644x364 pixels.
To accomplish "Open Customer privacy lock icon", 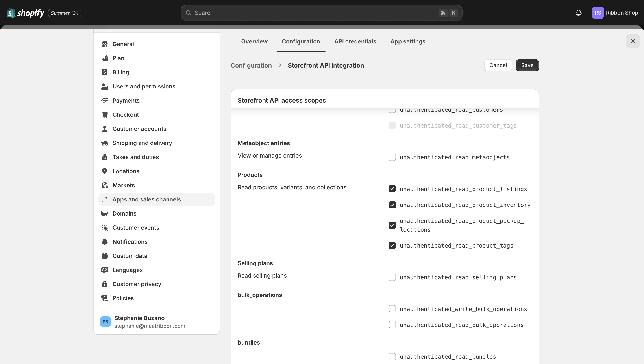I will 104,284.
